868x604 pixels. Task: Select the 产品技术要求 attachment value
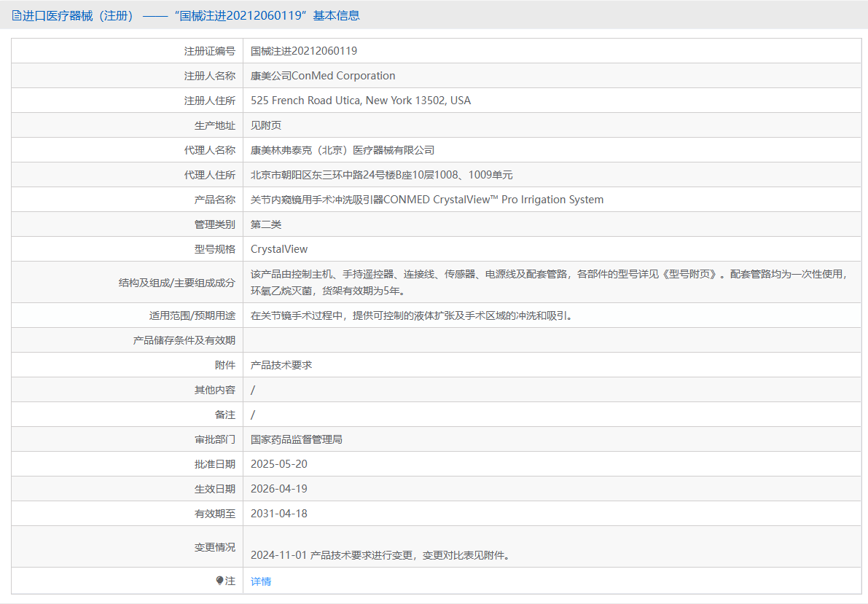(281, 366)
